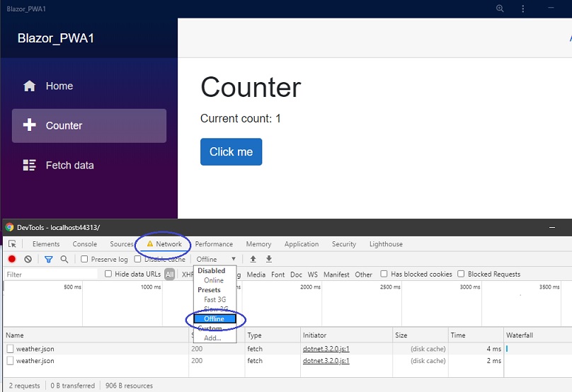Open the Performance tab

pos(214,244)
